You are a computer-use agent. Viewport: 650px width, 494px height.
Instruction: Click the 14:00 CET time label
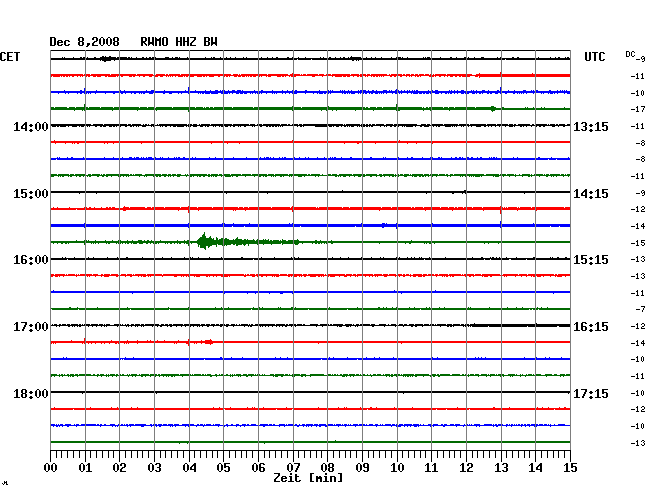(x=31, y=127)
